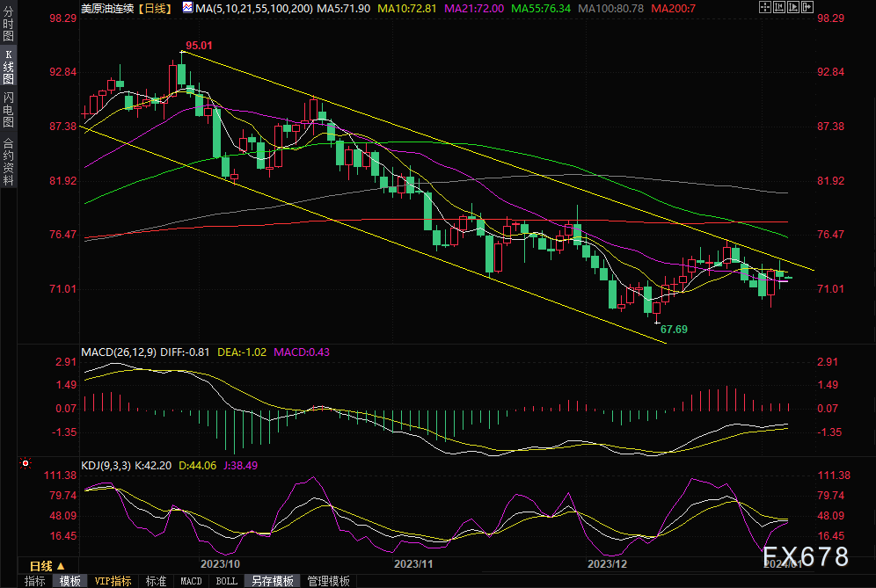
Task: Click the 95.01 high price marker
Action: click(199, 45)
